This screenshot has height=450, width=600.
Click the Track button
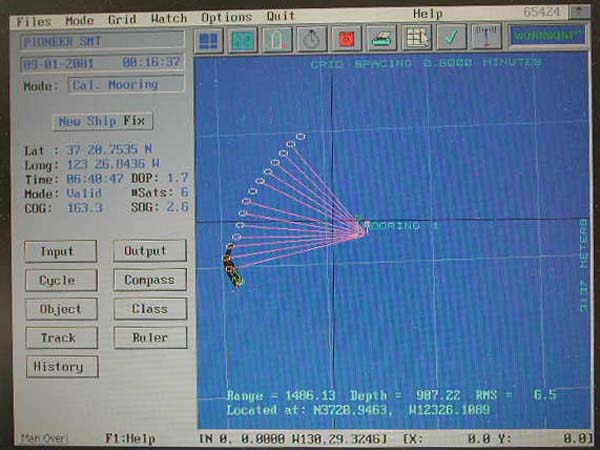[60, 338]
